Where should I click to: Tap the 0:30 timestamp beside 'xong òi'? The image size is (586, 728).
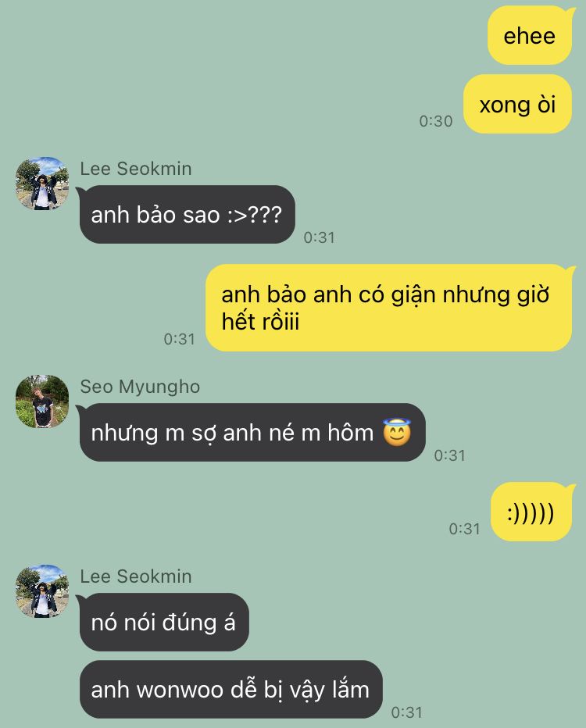click(435, 121)
